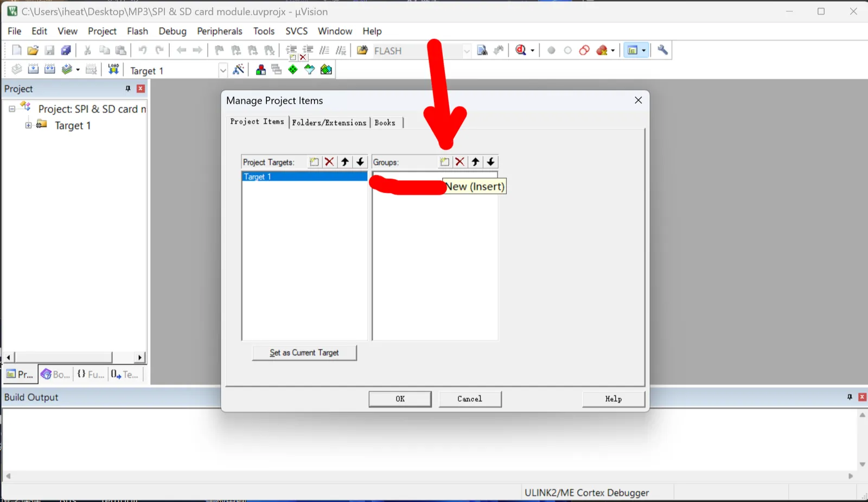Click the New (Insert) group icon
The width and height of the screenshot is (868, 502).
point(444,162)
